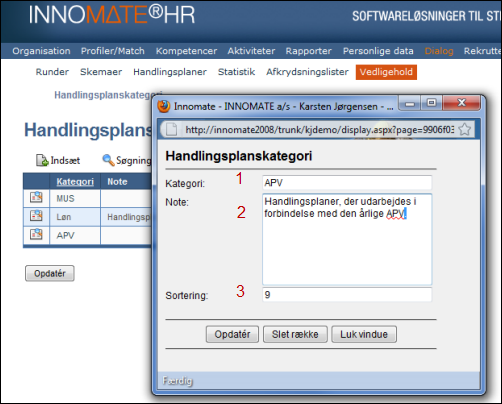The image size is (502, 404).
Task: Select the Vedligehold tab
Action: click(x=386, y=72)
